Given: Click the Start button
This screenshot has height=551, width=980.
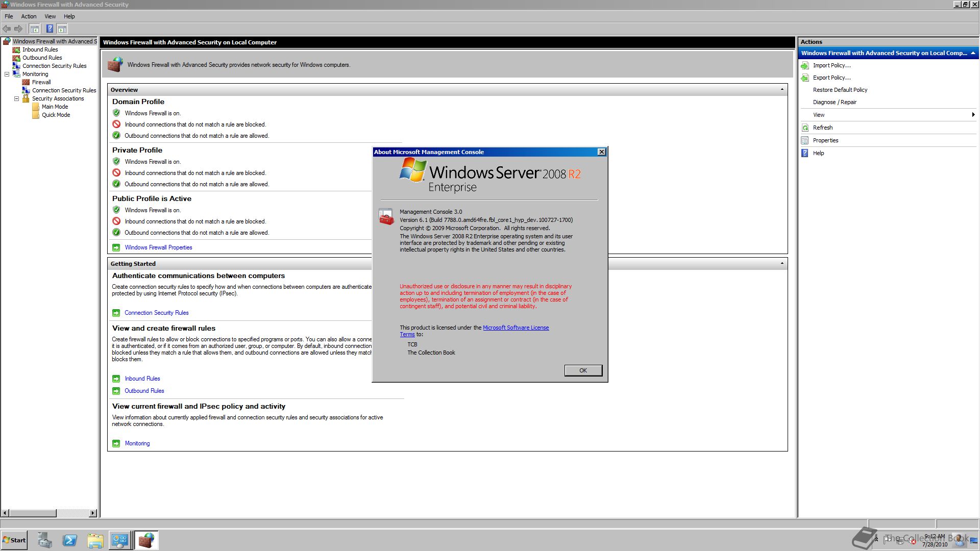Looking at the screenshot, I should 14,540.
